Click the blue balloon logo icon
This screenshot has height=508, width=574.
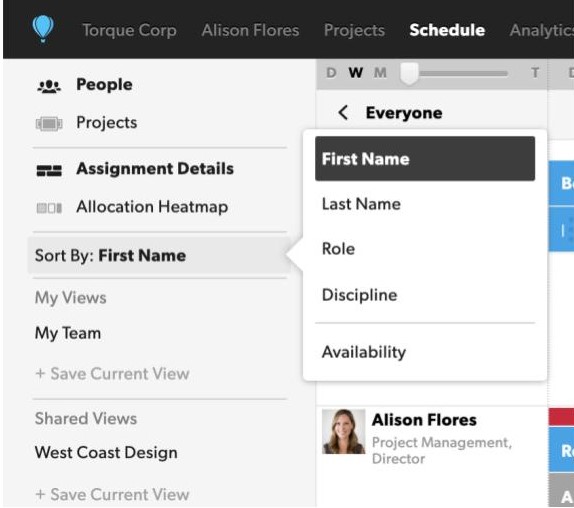pyautogui.click(x=43, y=29)
